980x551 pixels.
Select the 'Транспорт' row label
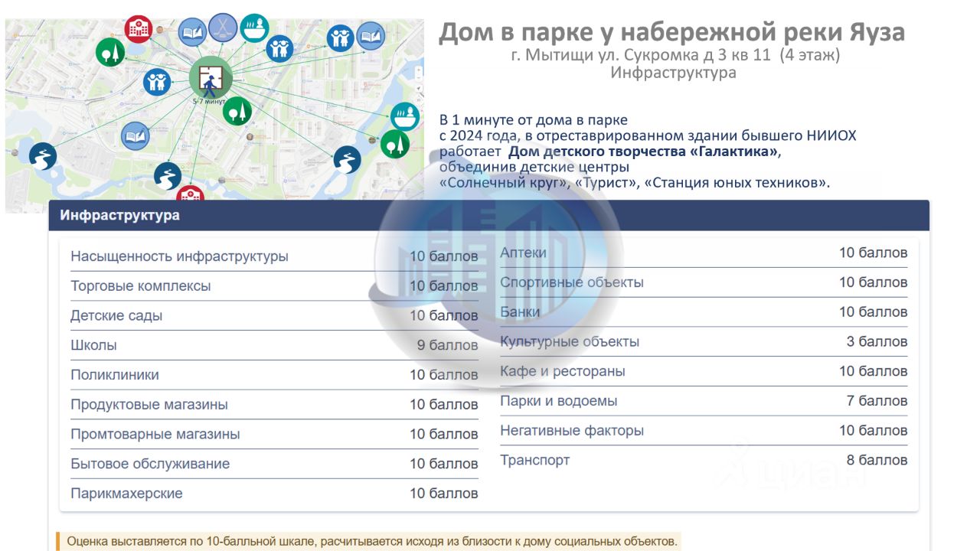point(535,460)
